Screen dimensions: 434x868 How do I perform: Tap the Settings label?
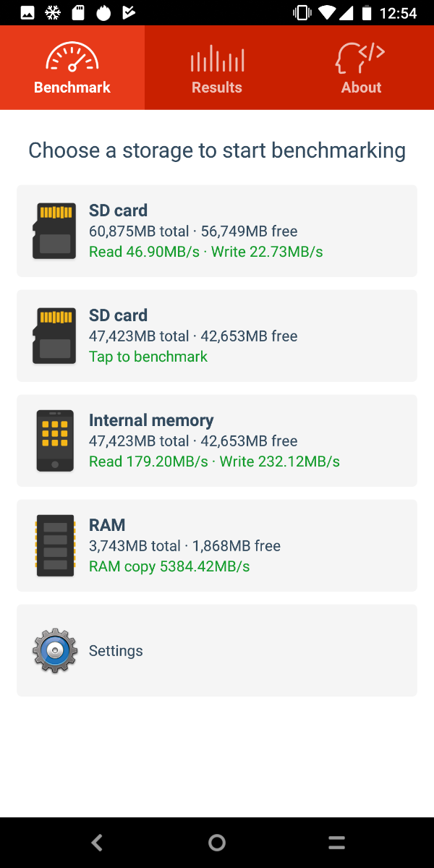(x=116, y=651)
